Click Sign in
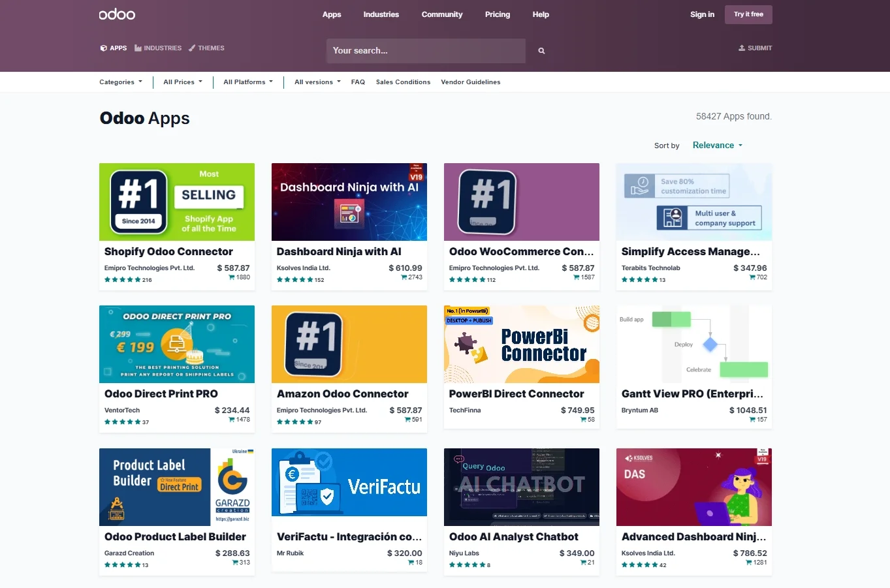 702,14
